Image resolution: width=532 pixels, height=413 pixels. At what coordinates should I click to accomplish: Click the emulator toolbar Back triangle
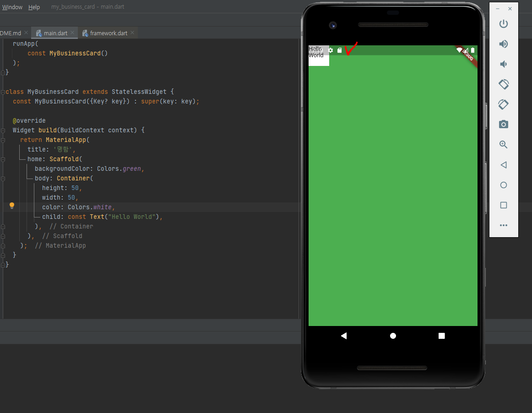pos(504,165)
